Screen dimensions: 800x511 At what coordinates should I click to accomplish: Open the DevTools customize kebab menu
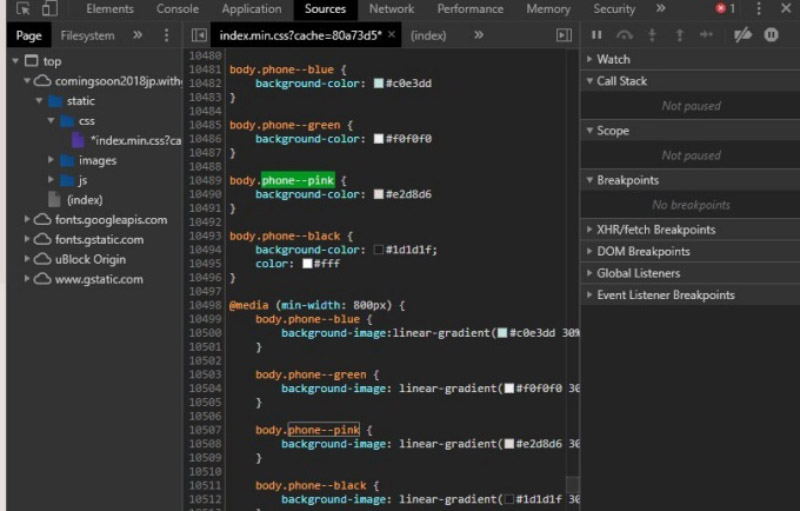[x=759, y=9]
